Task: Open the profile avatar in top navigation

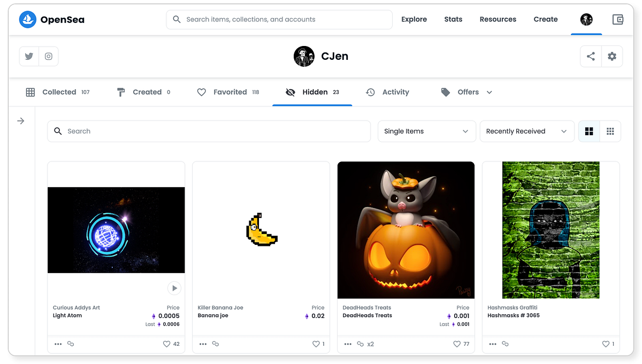Action: pos(586,19)
